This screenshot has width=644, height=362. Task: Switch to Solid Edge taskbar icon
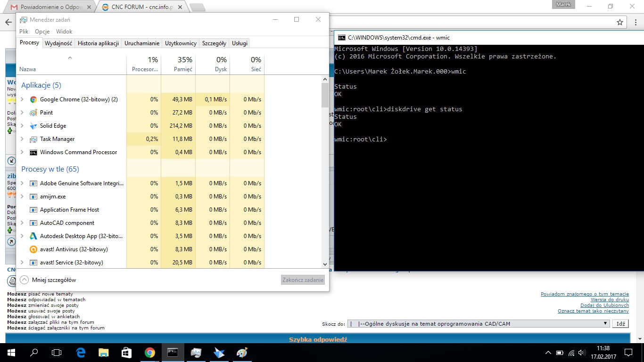219,353
